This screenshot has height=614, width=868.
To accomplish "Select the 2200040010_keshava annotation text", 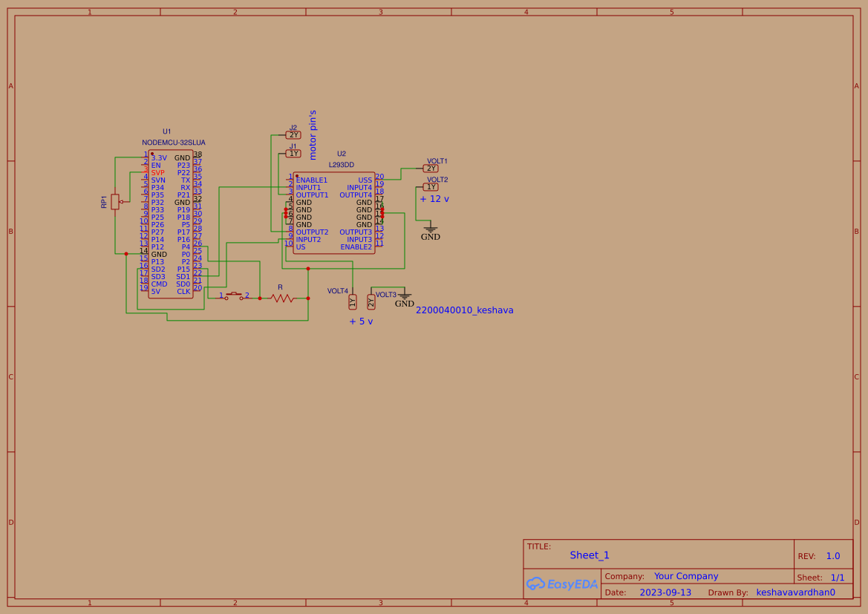I will click(x=464, y=310).
